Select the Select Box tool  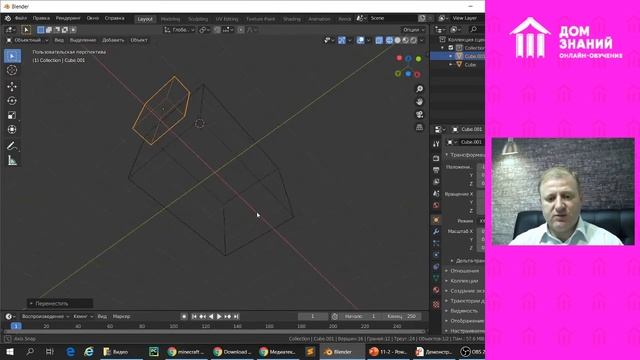[x=12, y=56]
